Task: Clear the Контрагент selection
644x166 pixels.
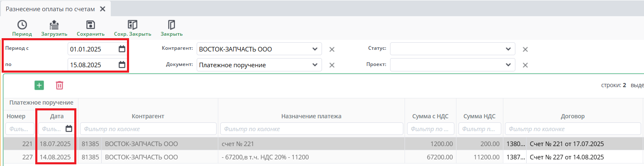Action: click(x=332, y=49)
